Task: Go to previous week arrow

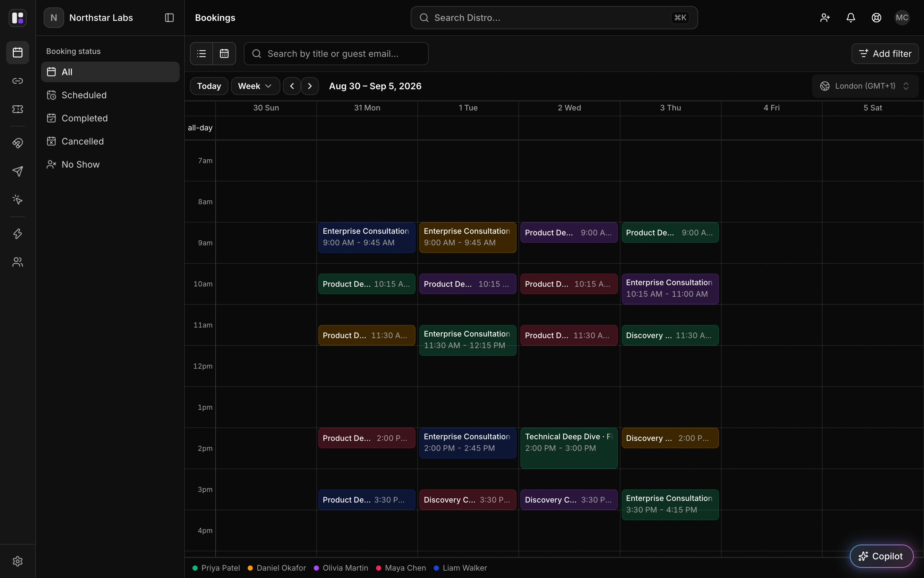Action: 292,86
